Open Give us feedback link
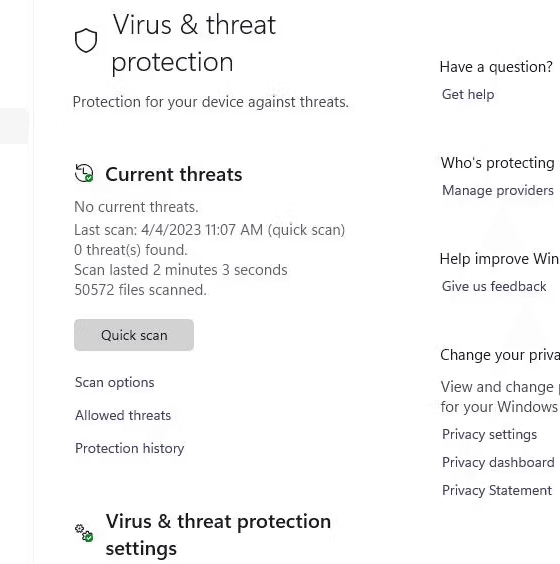 click(494, 286)
